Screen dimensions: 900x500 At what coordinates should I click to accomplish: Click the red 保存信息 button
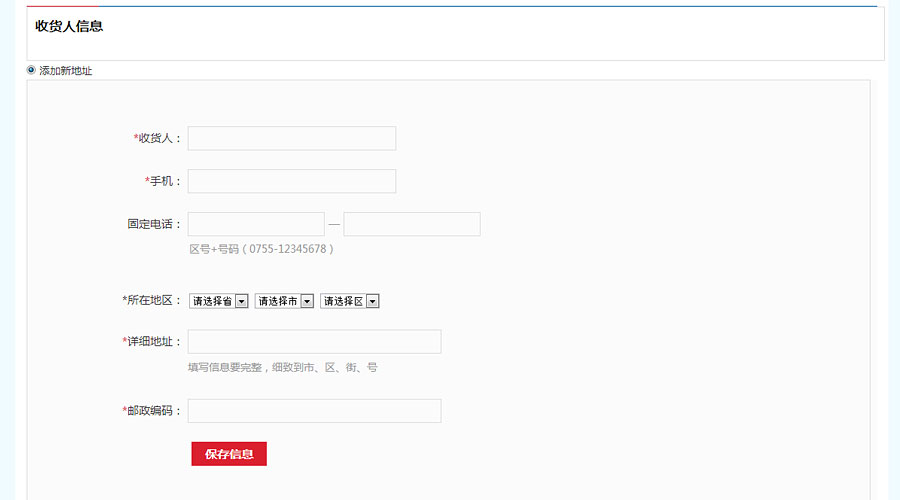tap(229, 454)
